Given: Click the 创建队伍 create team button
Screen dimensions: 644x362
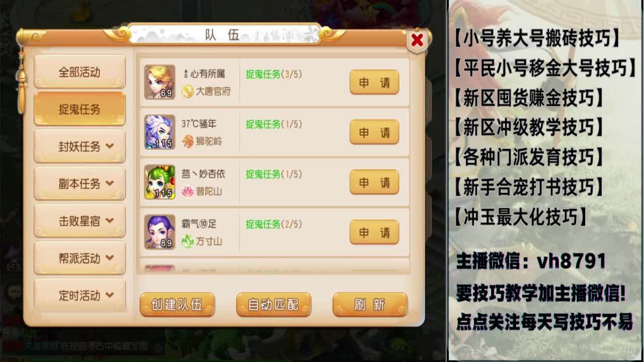Looking at the screenshot, I should pos(178,305).
